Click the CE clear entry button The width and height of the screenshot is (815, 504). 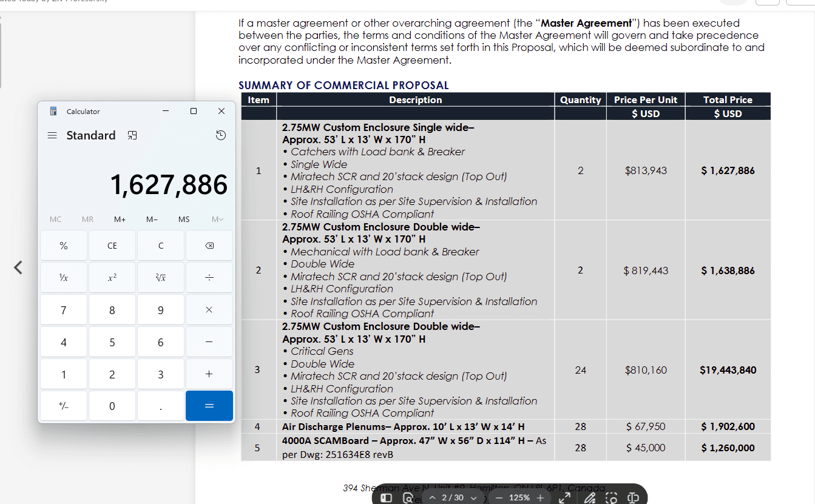pos(112,246)
